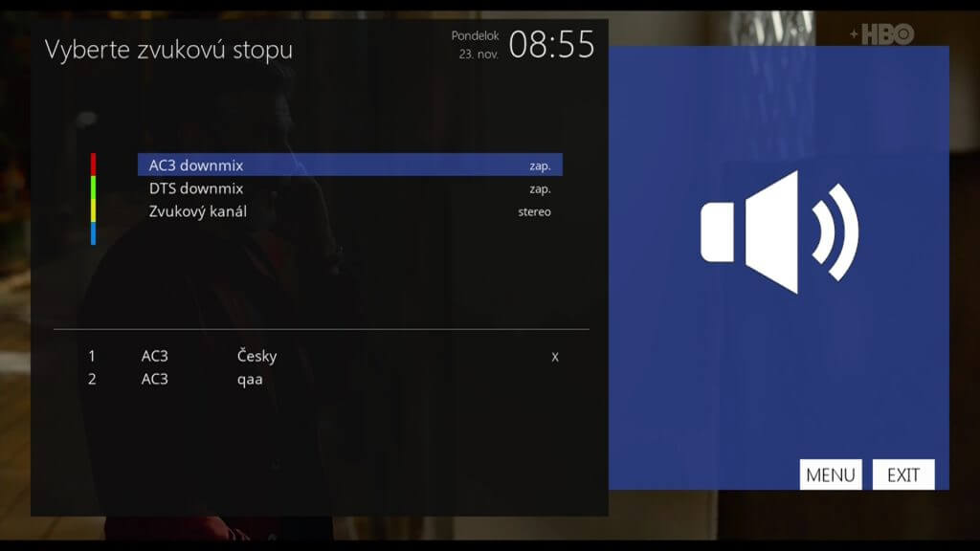Click the HBO channel logo

(x=881, y=34)
